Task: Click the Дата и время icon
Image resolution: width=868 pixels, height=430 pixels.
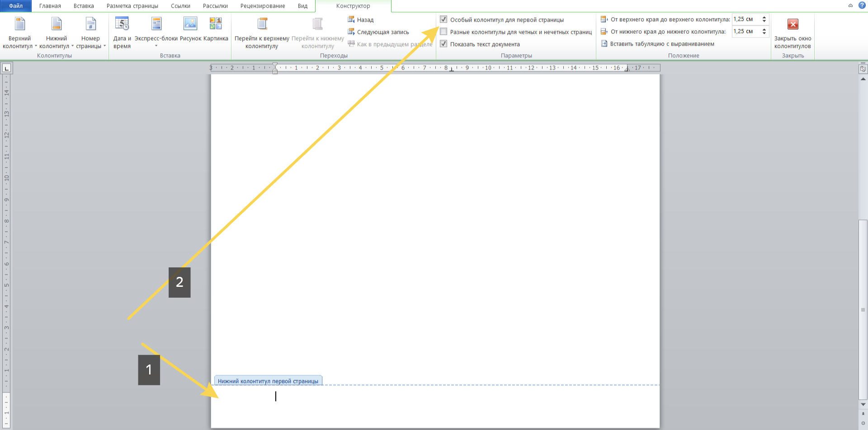Action: (x=122, y=24)
